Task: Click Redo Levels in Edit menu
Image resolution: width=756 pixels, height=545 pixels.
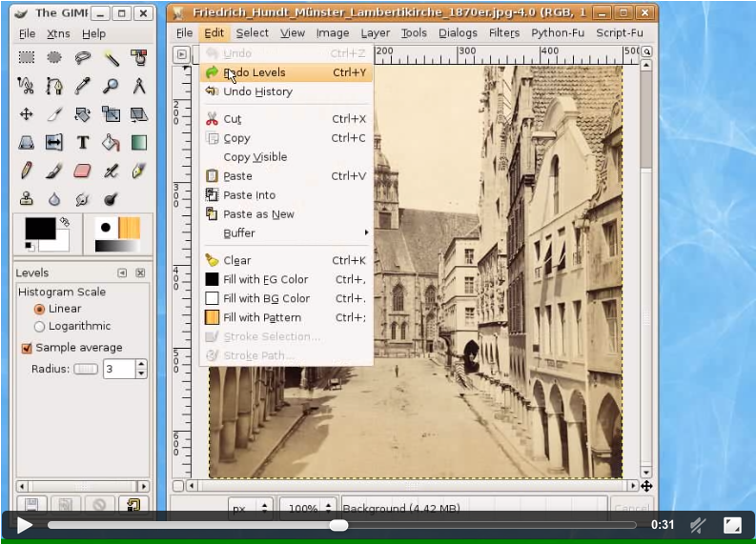Action: (x=286, y=72)
